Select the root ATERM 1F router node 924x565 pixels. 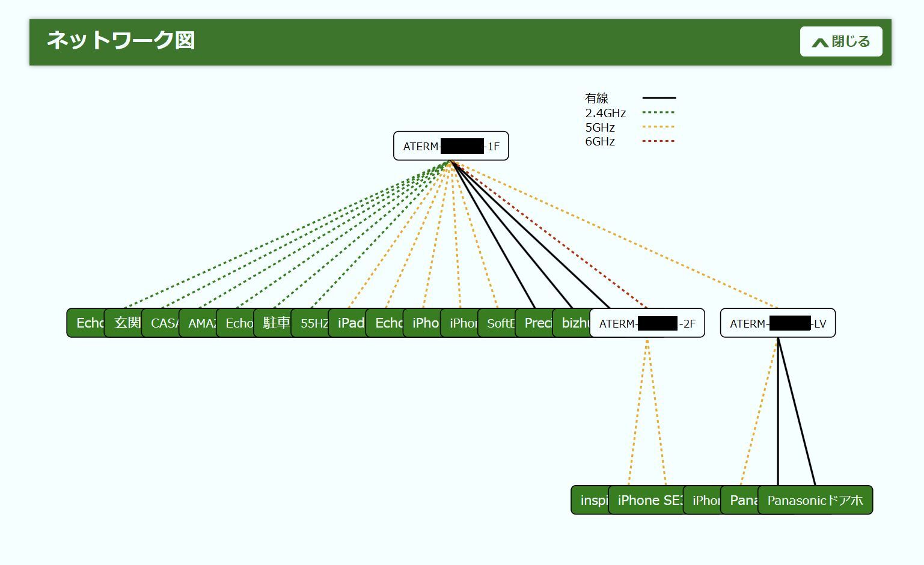451,146
